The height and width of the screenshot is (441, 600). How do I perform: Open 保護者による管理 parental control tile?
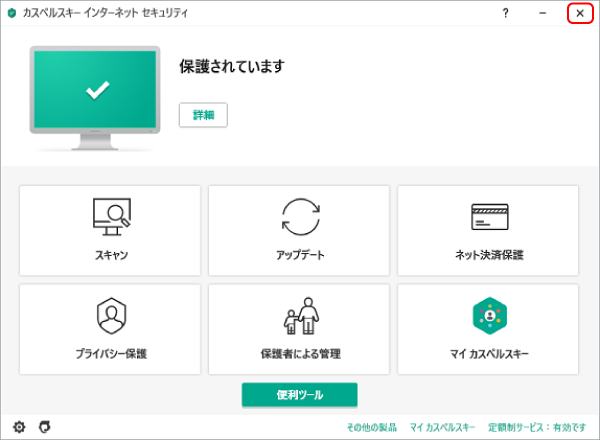299,329
